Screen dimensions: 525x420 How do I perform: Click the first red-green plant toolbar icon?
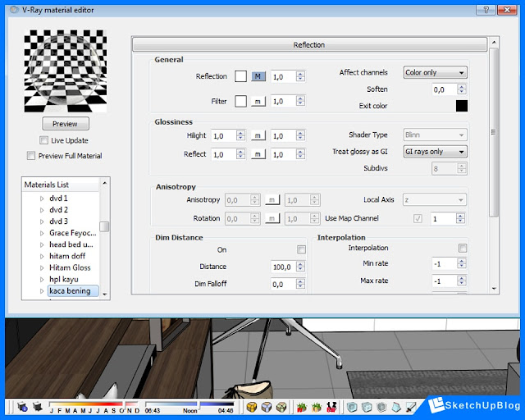pyautogui.click(x=302, y=407)
